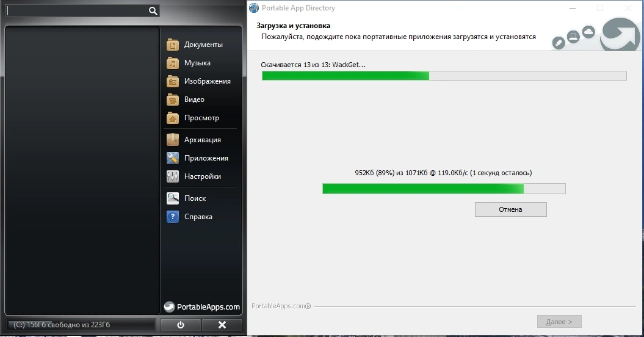644x337 pixels.
Task: Click the Справка question mark icon
Action: point(173,217)
